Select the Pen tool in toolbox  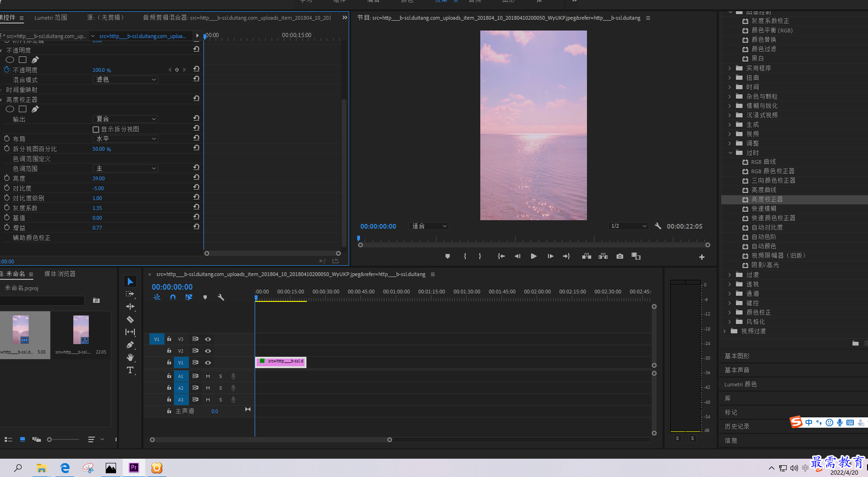point(130,345)
